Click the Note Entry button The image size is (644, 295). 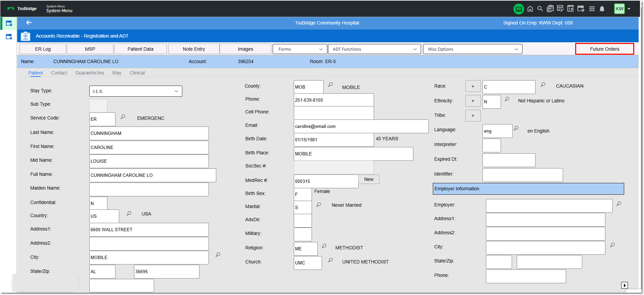tap(194, 49)
